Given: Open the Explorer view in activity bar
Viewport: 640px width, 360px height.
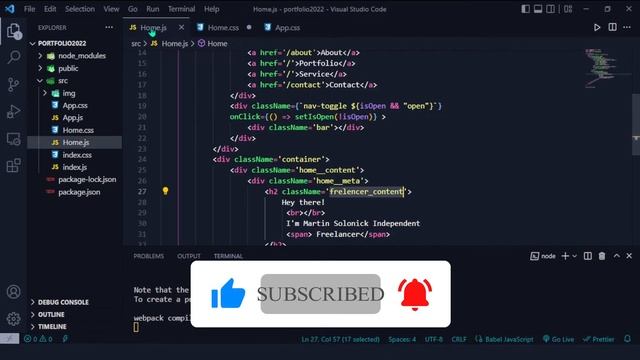Looking at the screenshot, I should coord(13,31).
